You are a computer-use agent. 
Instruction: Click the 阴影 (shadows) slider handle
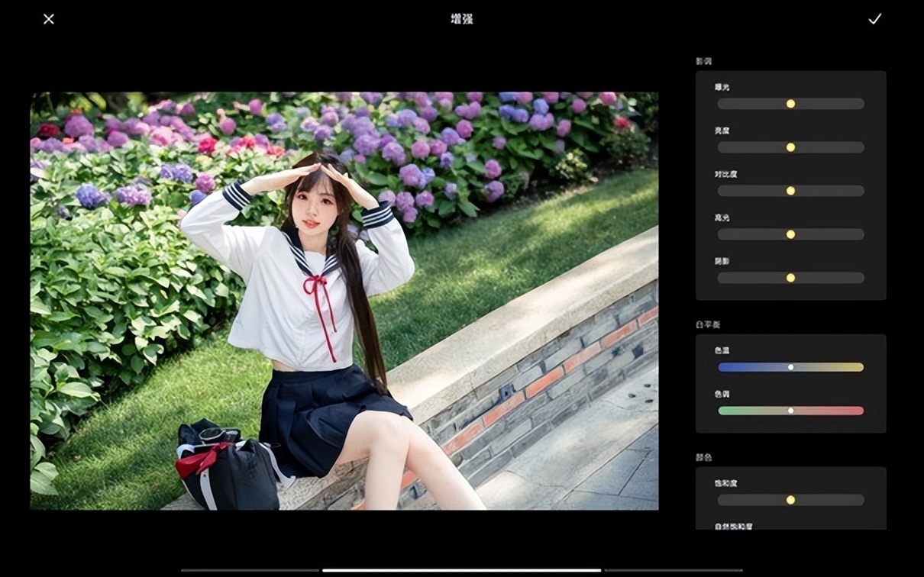790,278
